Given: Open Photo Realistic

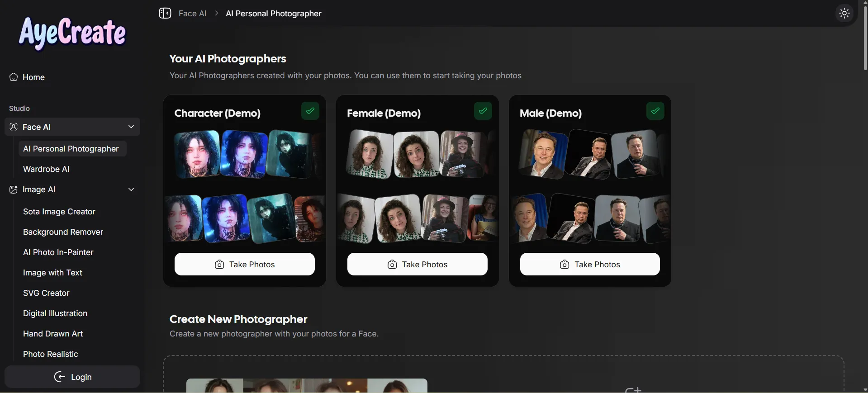Looking at the screenshot, I should 51,354.
